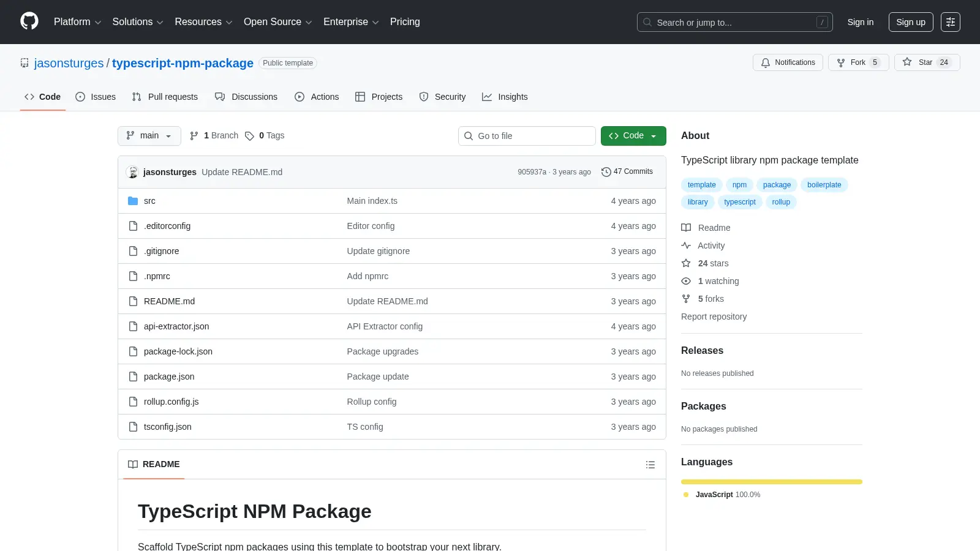Open the rollup topic tag
The image size is (980, 551).
coord(781,202)
